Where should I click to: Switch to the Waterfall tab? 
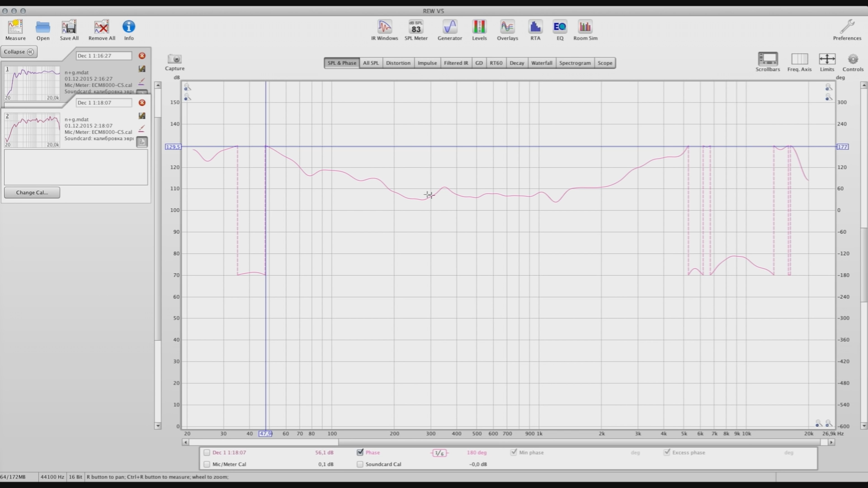click(542, 63)
